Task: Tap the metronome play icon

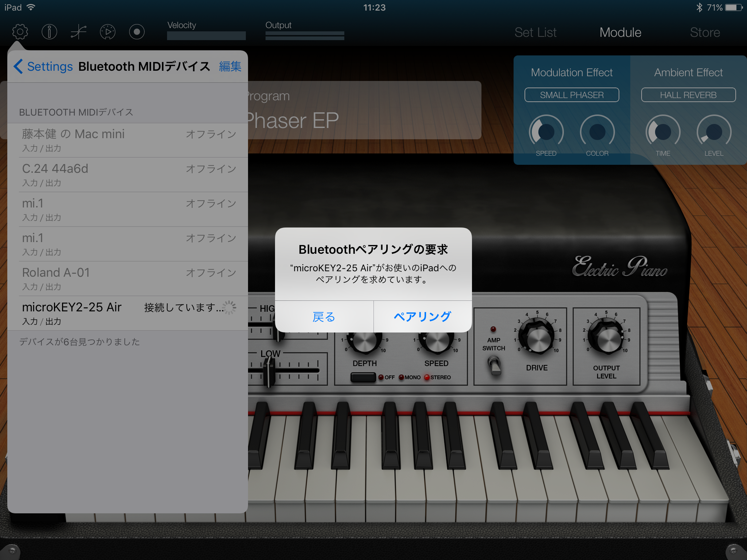Action: [108, 32]
